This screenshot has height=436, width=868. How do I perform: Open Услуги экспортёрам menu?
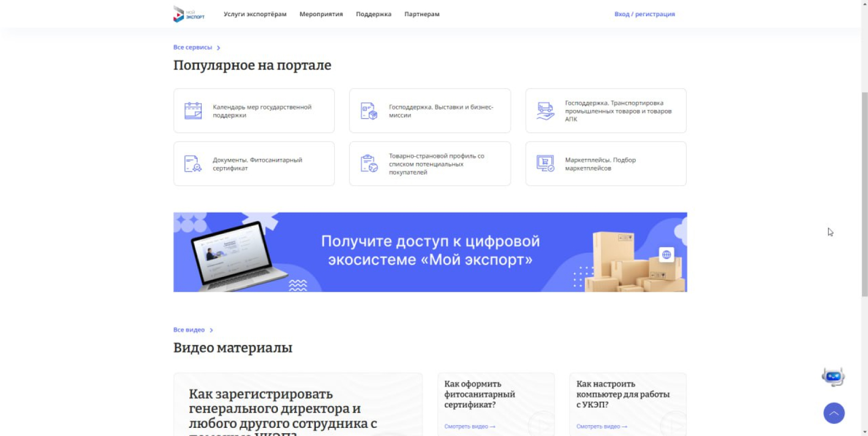click(255, 14)
